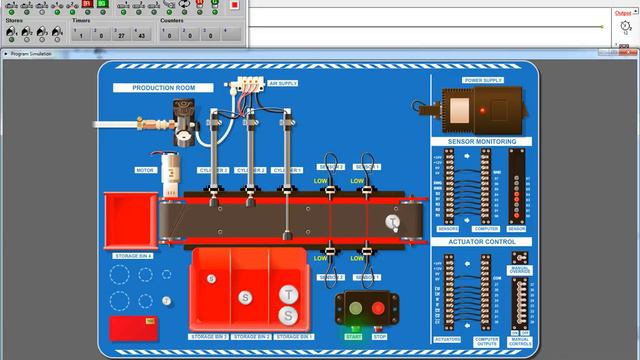Image resolution: width=640 pixels, height=360 pixels.
Task: Toggle indicator LED below the BG button
Action: pos(103,12)
